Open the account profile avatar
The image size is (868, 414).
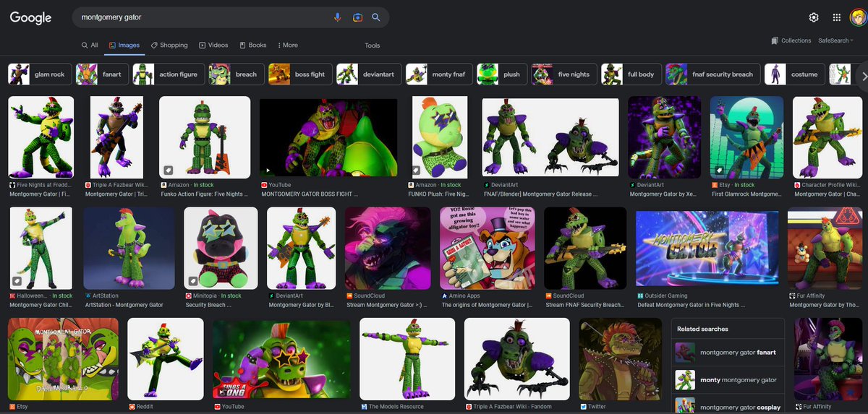click(858, 17)
